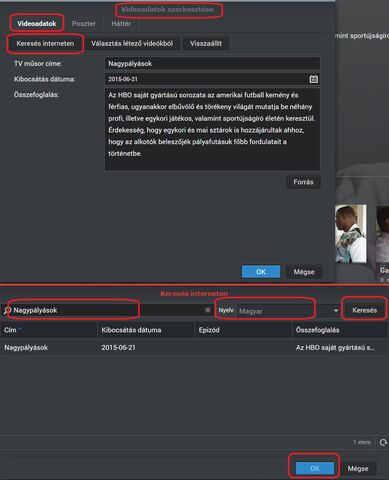
Task: Click the magnifier search icon
Action: pos(7,310)
